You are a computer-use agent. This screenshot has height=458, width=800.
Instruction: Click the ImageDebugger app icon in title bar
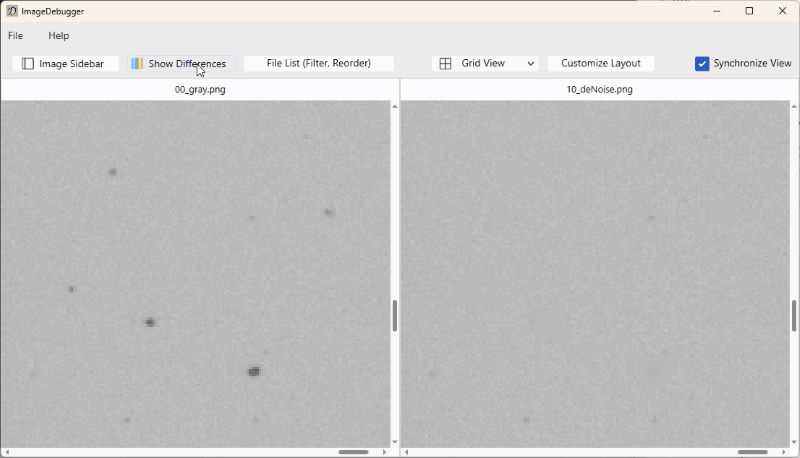pos(11,11)
